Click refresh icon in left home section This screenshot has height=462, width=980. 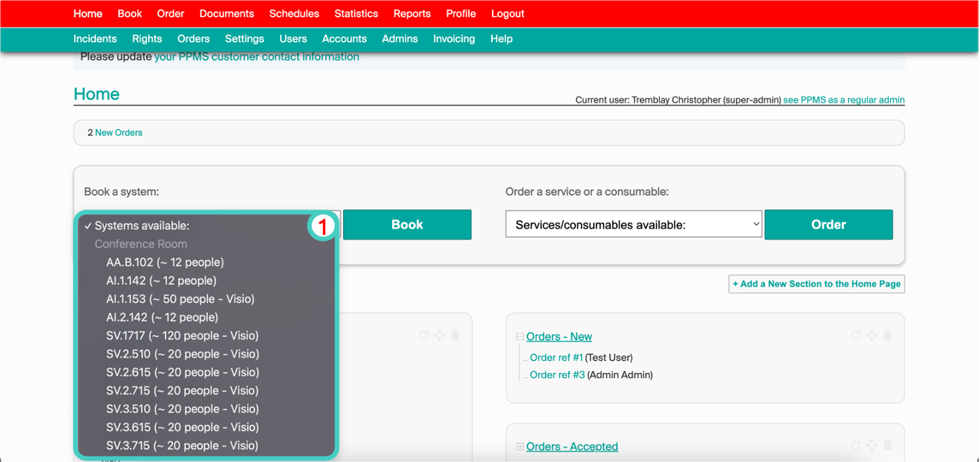coord(423,335)
